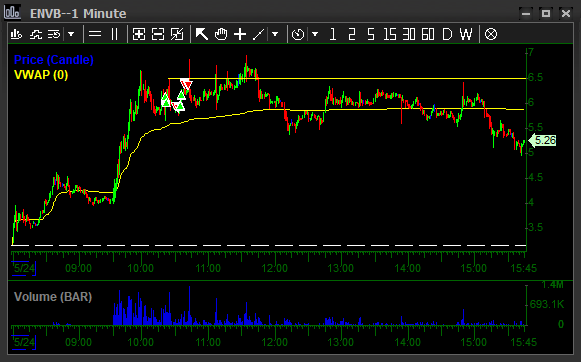The height and width of the screenshot is (362, 581).
Task: Open the drawing tools dropdown arrow
Action: click(x=275, y=34)
